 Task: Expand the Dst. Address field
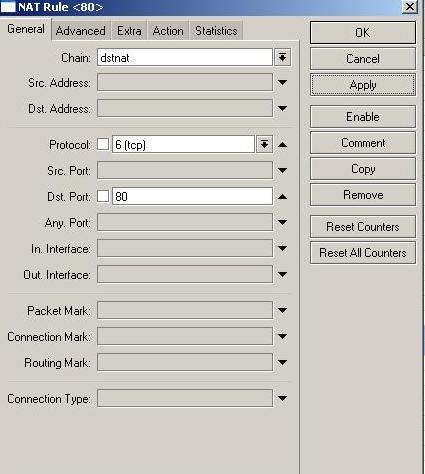[282, 108]
